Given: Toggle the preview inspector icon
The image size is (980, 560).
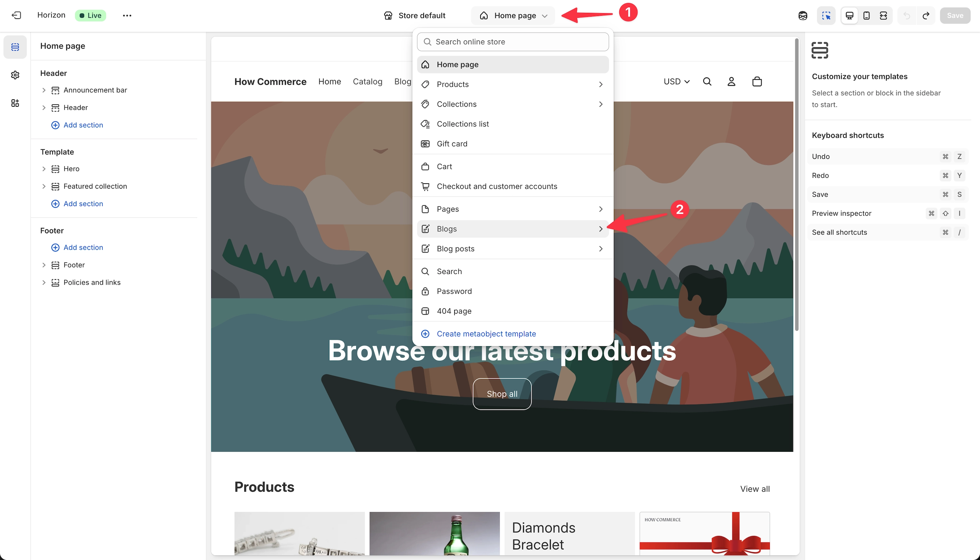Looking at the screenshot, I should 826,15.
